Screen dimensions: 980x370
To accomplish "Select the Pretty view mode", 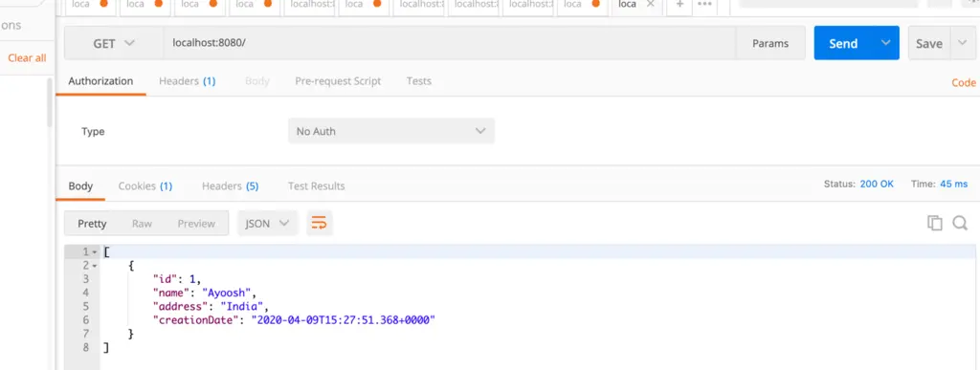I will tap(92, 224).
